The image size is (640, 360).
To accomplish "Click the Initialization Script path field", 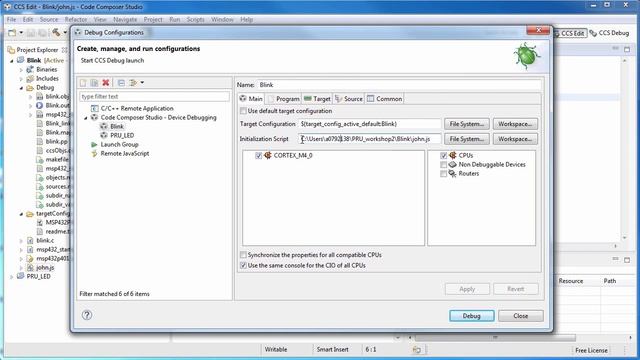I will 370,139.
